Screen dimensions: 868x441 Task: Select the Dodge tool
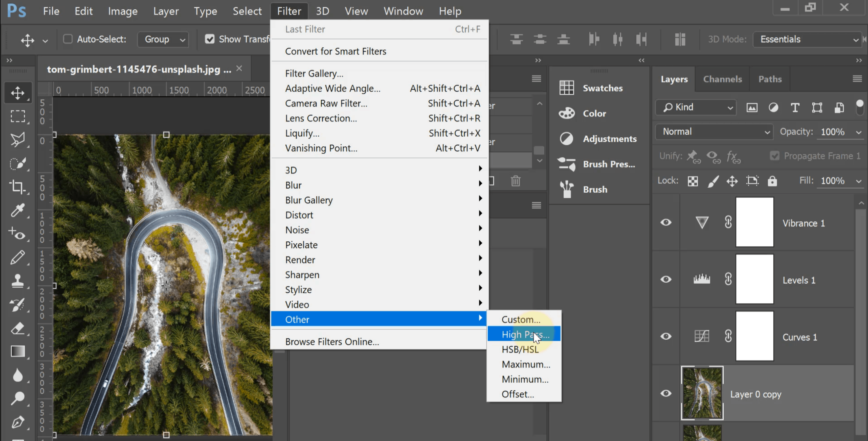(x=17, y=398)
